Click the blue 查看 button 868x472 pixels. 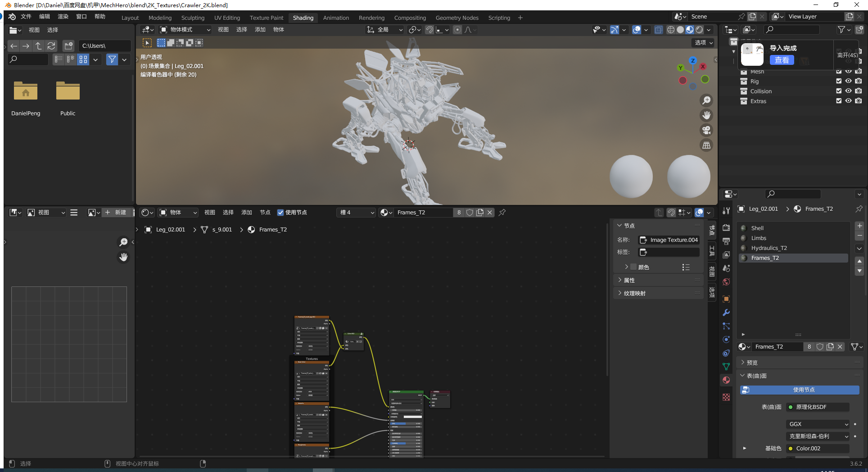782,60
